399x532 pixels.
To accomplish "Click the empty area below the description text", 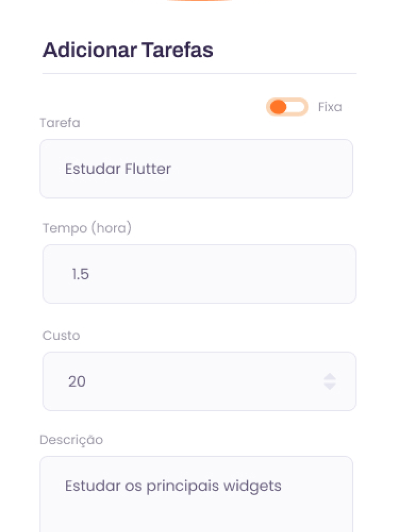I will pyautogui.click(x=196, y=516).
